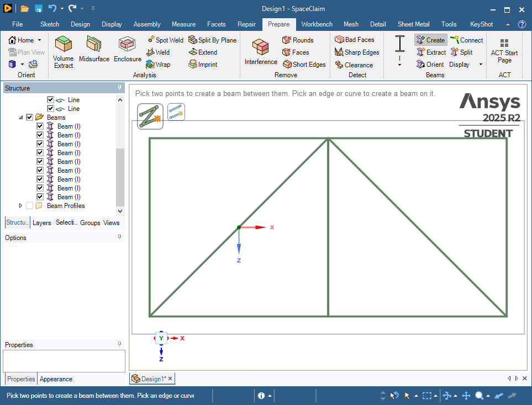Open the Enclosure tool
This screenshot has height=405, width=532.
click(x=128, y=49)
